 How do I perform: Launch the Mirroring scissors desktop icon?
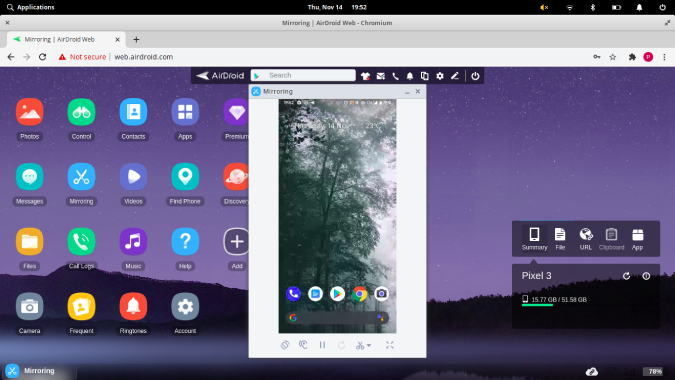tap(81, 176)
